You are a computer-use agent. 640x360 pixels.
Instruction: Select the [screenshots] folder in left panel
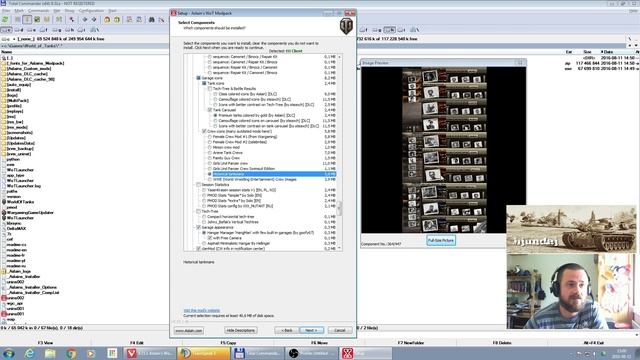coord(20,133)
